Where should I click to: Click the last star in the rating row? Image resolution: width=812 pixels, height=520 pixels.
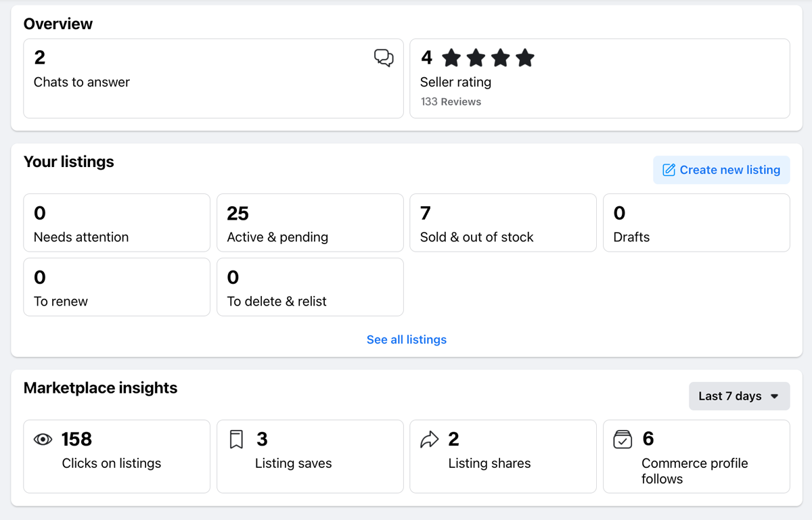pyautogui.click(x=525, y=57)
